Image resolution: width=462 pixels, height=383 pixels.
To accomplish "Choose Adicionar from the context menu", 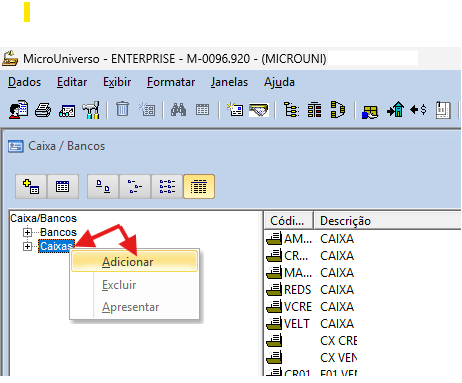I will click(135, 262).
